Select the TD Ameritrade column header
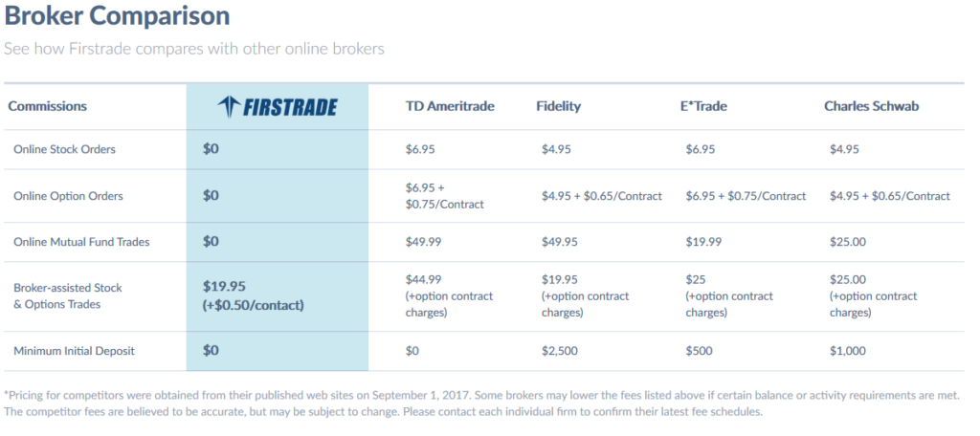This screenshot has height=436, width=980. tap(450, 106)
